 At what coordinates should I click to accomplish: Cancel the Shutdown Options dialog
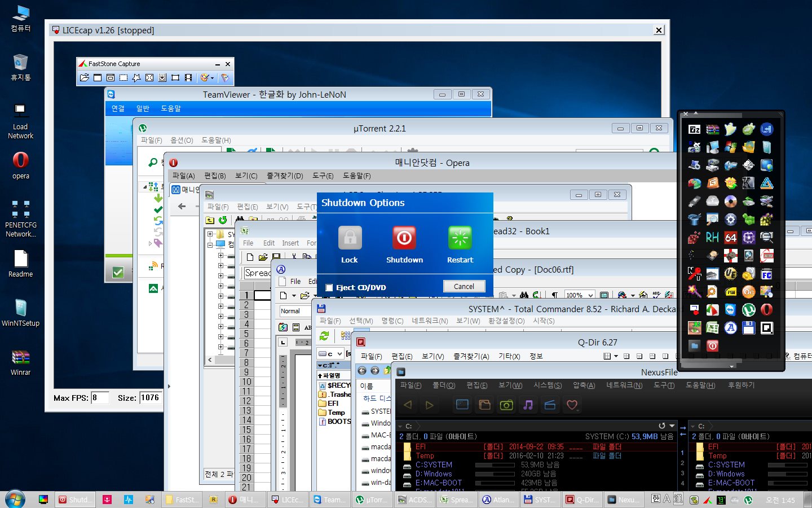[464, 286]
